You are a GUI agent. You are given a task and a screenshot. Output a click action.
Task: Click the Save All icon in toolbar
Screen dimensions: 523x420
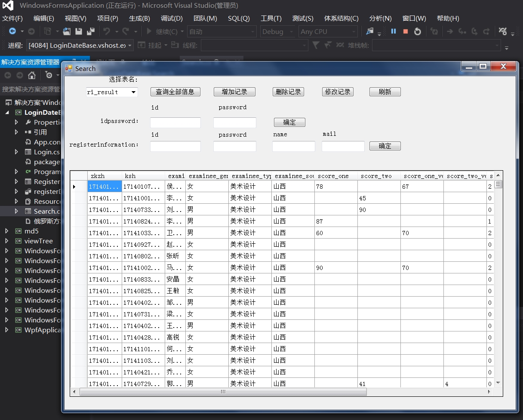[90, 31]
